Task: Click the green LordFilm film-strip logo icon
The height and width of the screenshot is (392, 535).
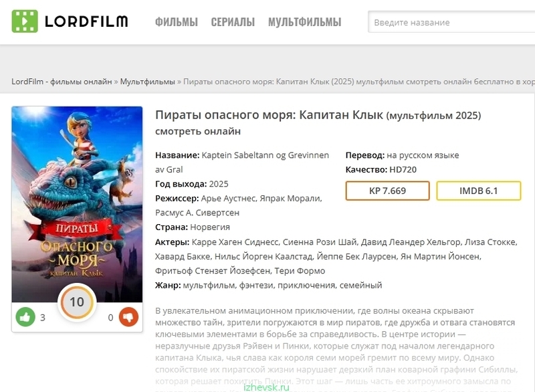Action: pos(25,21)
